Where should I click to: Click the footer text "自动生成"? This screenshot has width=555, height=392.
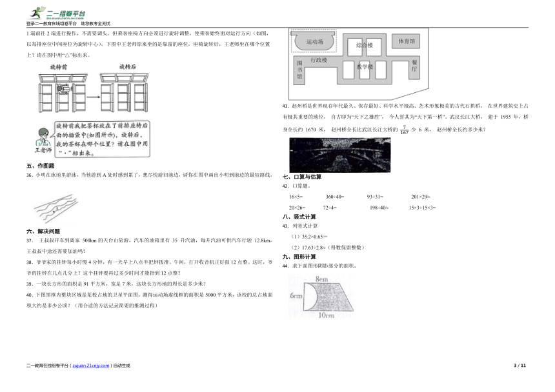(122, 366)
